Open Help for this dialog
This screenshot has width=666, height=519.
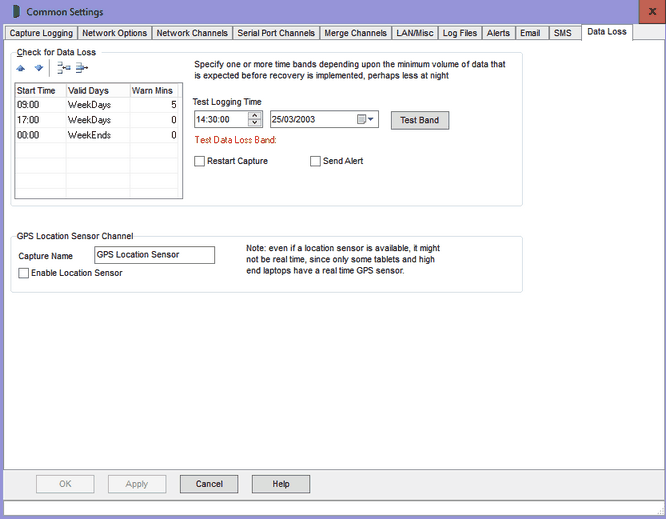281,484
